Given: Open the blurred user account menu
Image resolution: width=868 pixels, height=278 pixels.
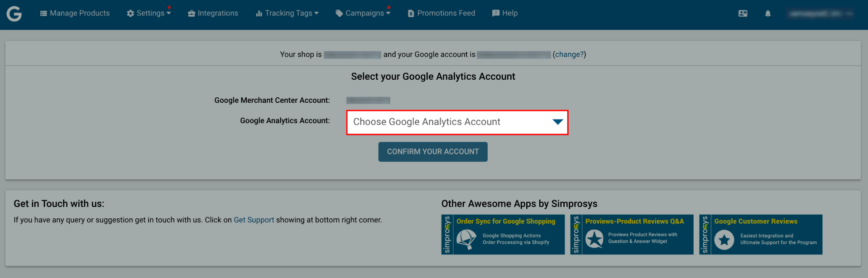Looking at the screenshot, I should point(820,14).
